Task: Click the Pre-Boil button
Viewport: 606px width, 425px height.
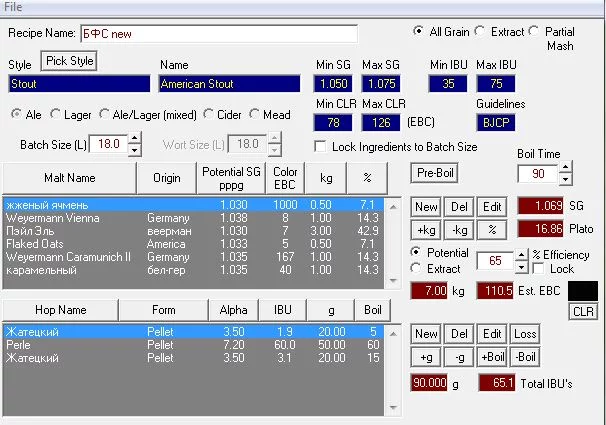Action: (434, 172)
